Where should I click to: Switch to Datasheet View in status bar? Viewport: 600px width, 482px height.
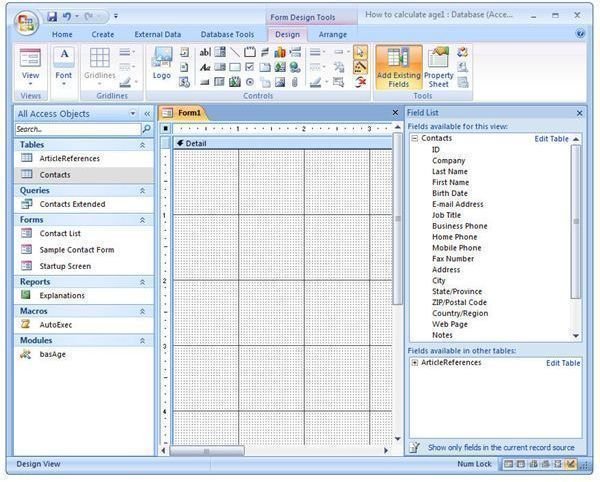point(520,464)
